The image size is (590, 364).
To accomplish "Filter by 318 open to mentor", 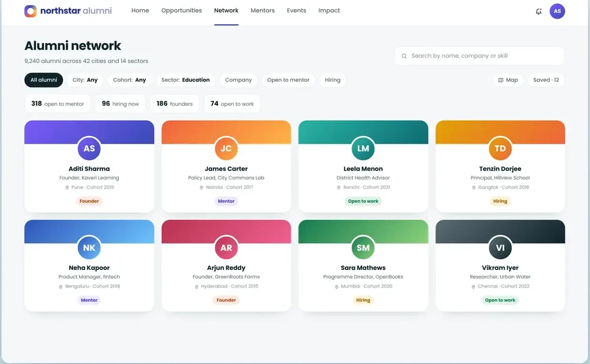I will 57,104.
